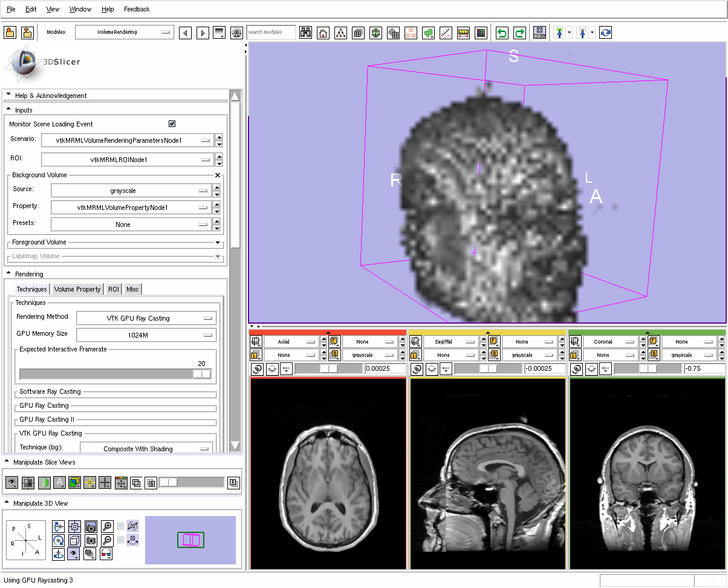728x588 pixels.
Task: Click the Software Ray Casting section header
Action: coord(50,392)
